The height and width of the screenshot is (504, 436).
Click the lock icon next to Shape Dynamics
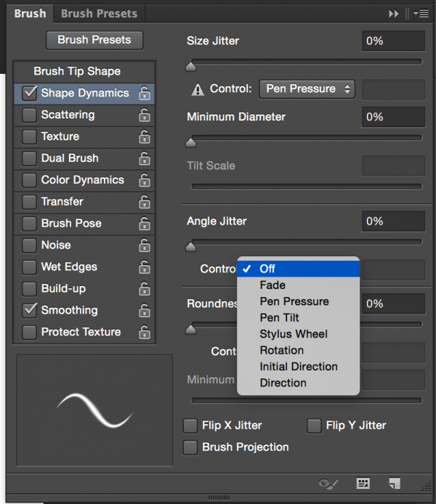(x=145, y=93)
